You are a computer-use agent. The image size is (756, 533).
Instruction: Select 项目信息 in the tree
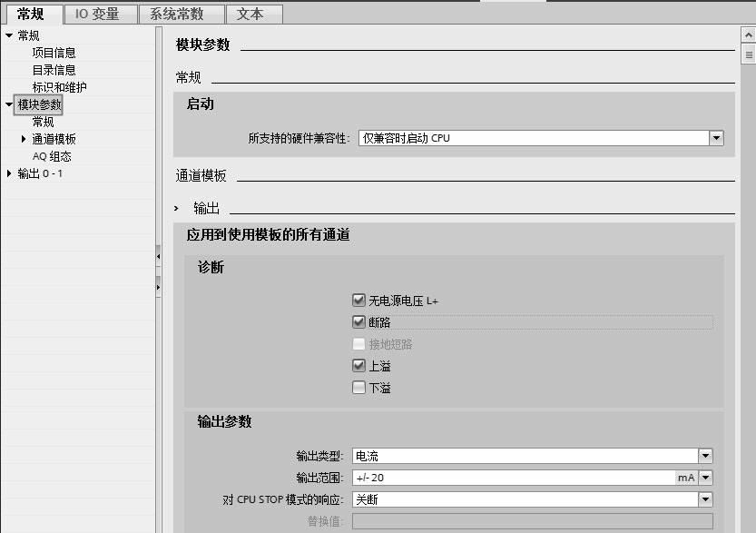[54, 53]
